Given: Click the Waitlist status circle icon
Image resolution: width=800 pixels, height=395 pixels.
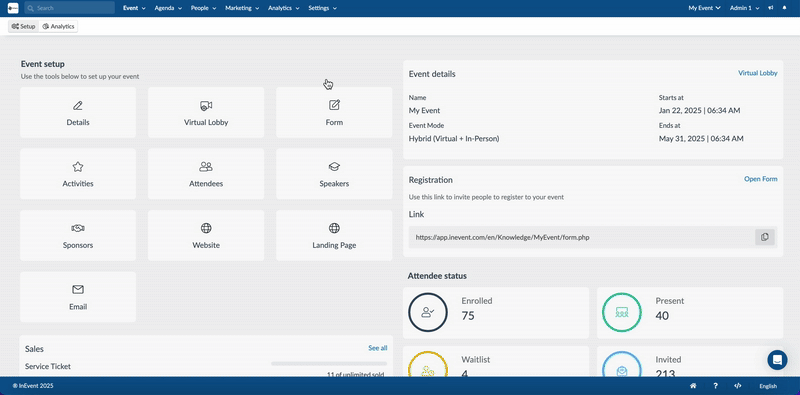Looking at the screenshot, I should pos(428,364).
